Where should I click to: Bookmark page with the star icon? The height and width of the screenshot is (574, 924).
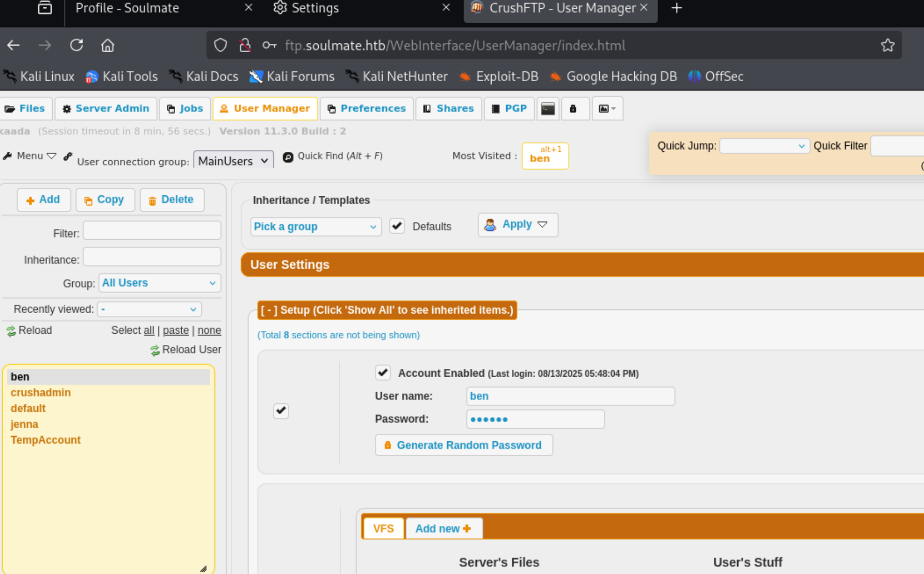click(x=887, y=45)
